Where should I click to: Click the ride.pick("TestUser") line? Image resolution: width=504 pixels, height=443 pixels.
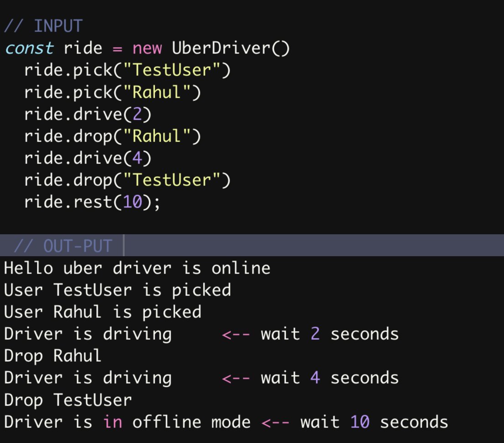(x=127, y=70)
